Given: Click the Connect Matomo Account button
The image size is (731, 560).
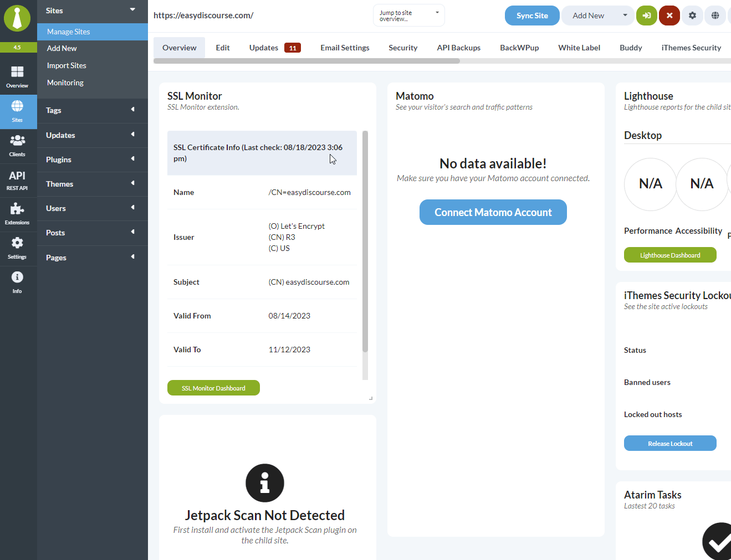Looking at the screenshot, I should (x=493, y=212).
